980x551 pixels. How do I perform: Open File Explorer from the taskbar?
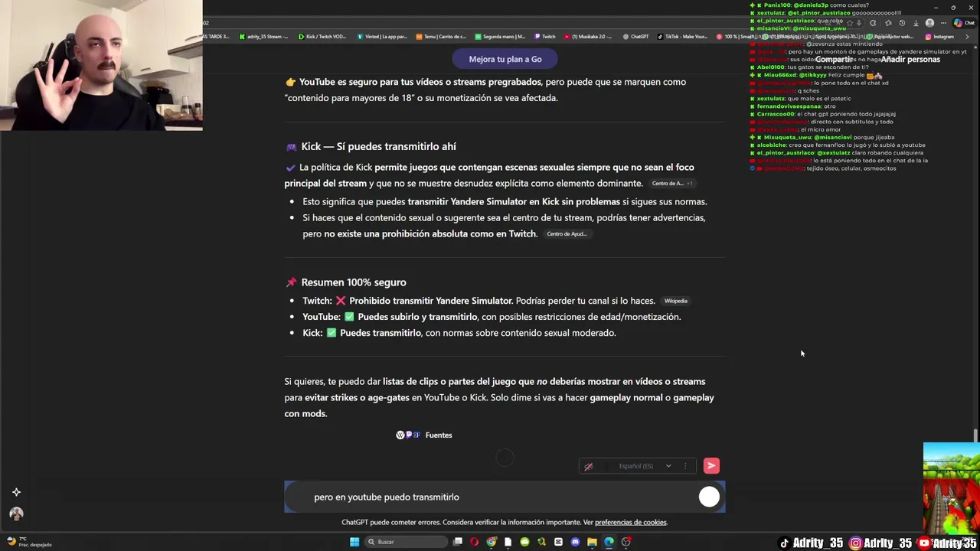pos(592,542)
